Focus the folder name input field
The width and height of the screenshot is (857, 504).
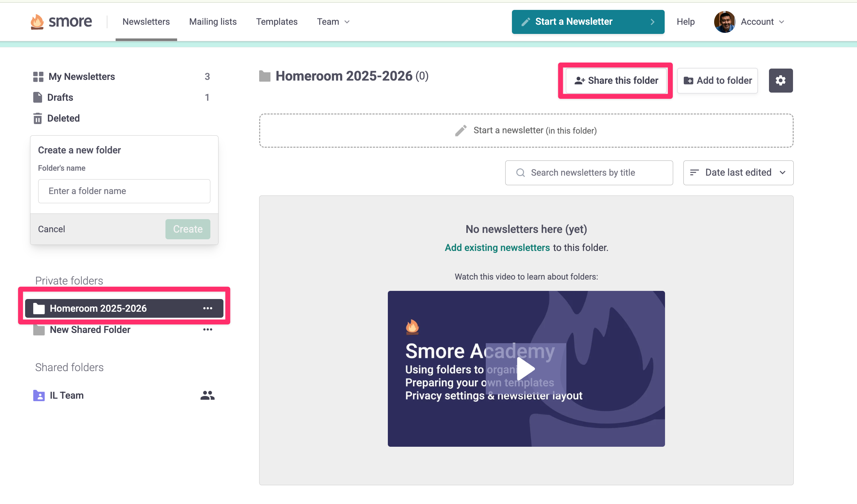(x=124, y=191)
